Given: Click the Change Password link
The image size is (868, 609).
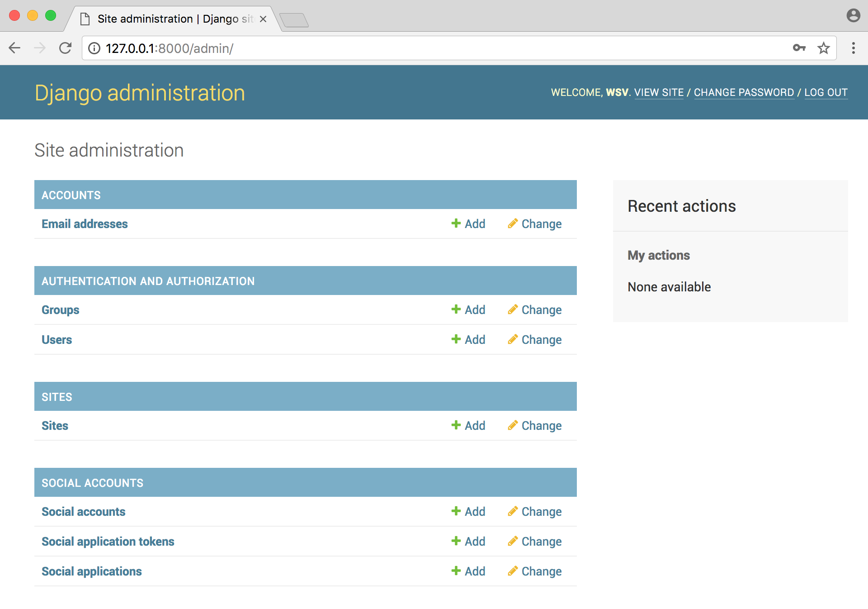Looking at the screenshot, I should tap(744, 92).
